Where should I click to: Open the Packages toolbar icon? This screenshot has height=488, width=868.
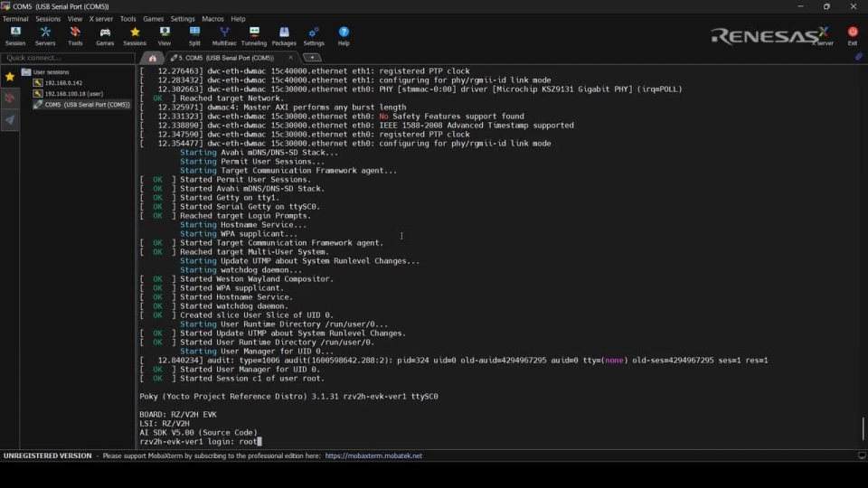tap(284, 36)
